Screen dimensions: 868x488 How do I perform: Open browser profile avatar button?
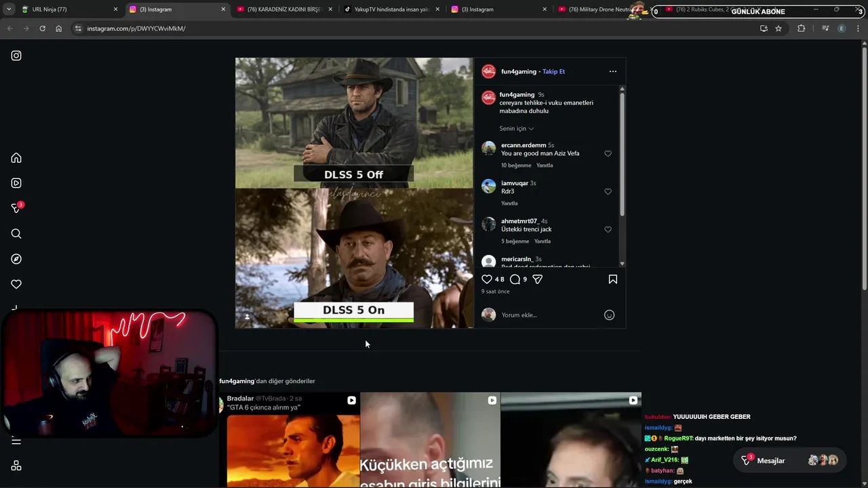(842, 28)
